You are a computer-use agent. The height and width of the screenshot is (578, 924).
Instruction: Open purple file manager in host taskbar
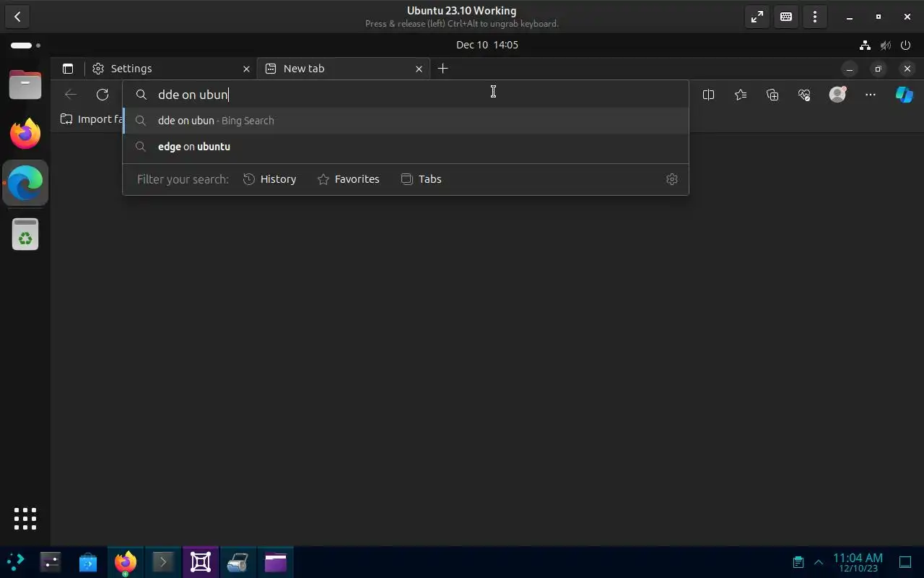pyautogui.click(x=276, y=562)
